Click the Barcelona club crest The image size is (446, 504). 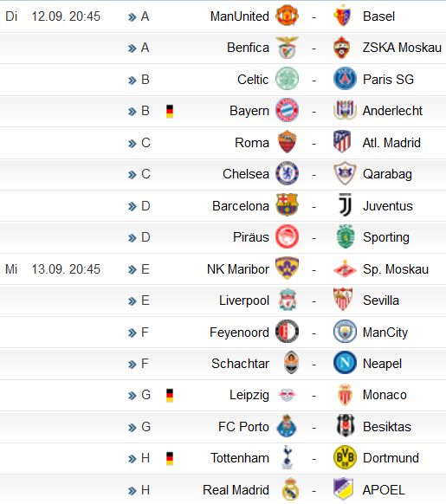[287, 205]
